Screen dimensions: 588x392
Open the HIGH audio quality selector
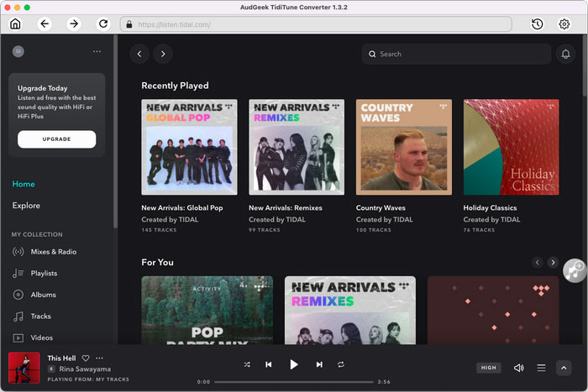489,368
